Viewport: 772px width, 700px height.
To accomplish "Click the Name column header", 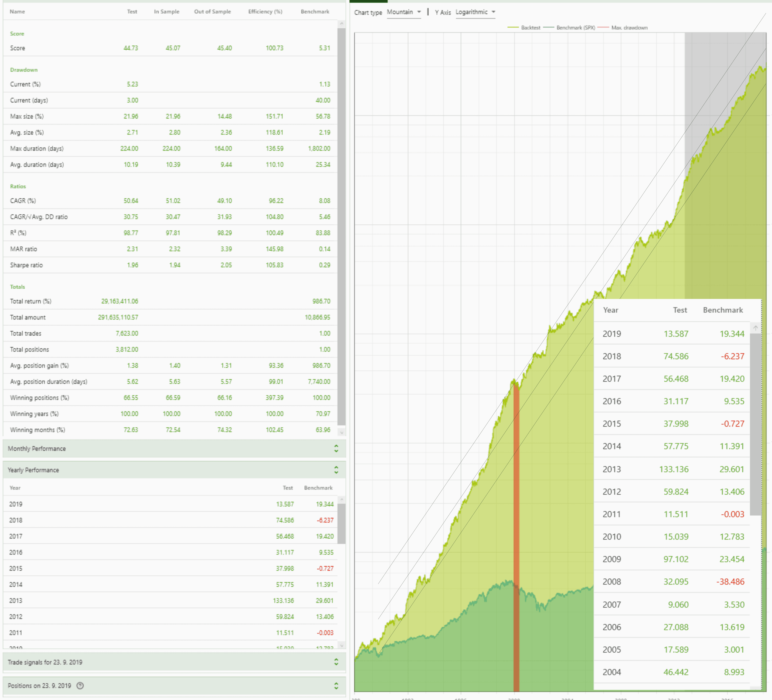I will coord(17,12).
